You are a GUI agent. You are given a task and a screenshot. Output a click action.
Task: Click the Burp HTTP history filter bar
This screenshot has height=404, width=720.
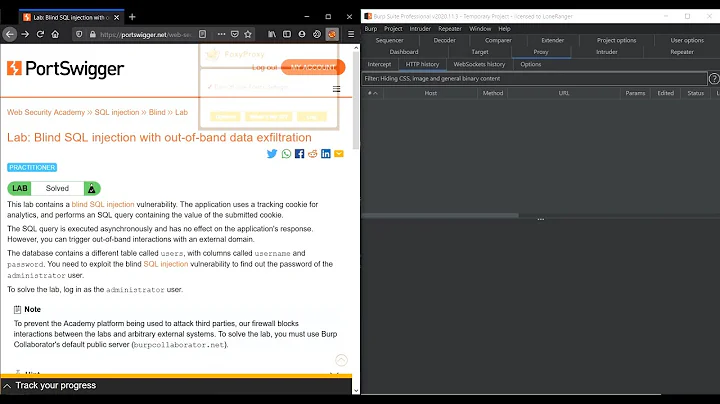tap(534, 79)
